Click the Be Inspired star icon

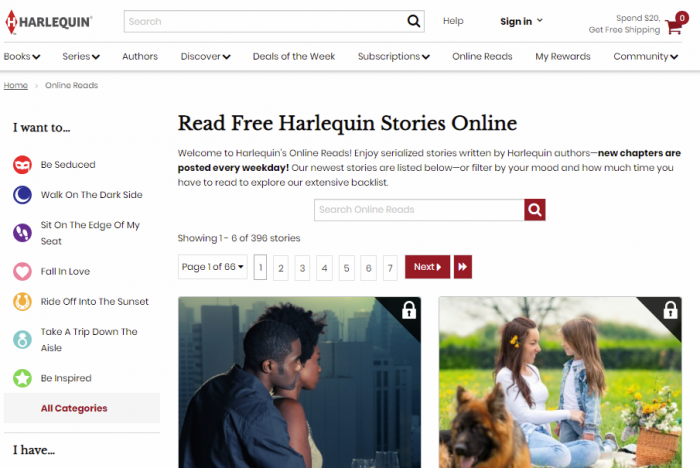22,378
